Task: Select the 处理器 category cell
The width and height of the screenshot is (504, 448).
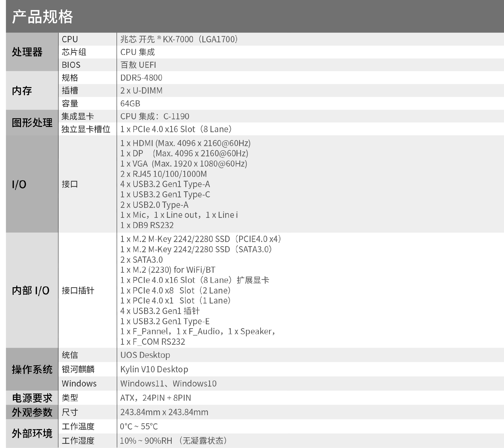Action: [x=27, y=52]
